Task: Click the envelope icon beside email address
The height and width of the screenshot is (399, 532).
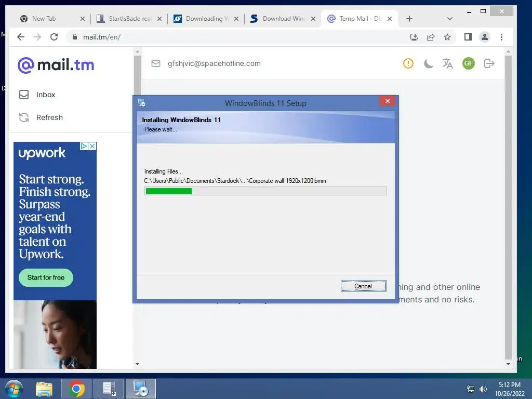Action: (156, 63)
